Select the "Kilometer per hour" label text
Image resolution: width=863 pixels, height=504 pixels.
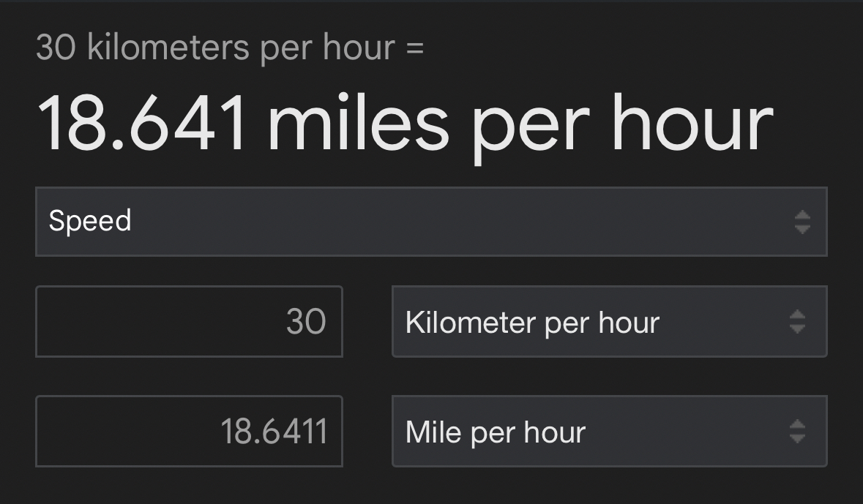point(532,323)
